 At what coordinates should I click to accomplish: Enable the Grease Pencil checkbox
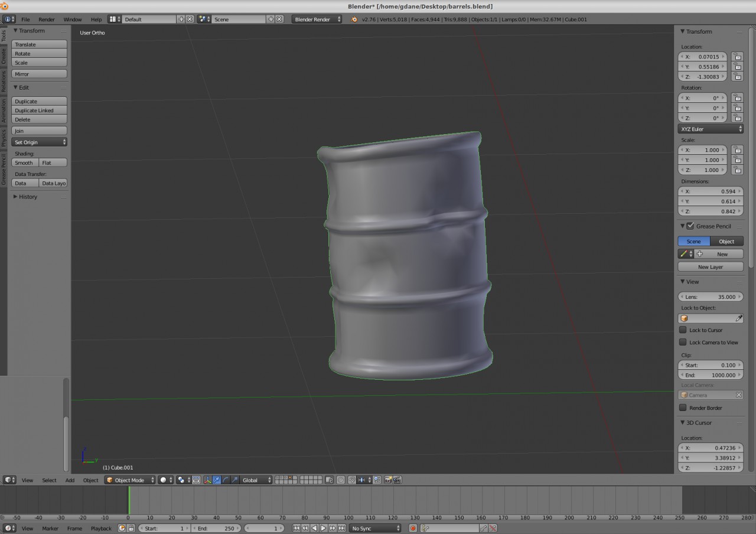[690, 226]
